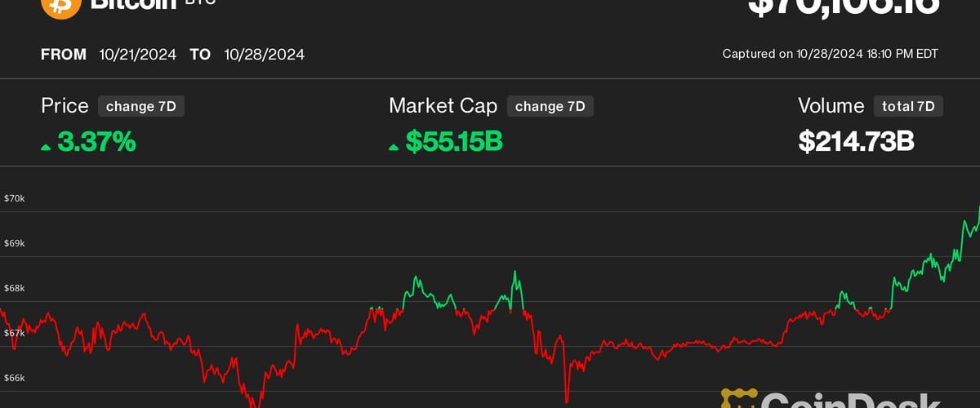Screen dimensions: 980x408
Task: Click the $70k axis label
Action: coord(14,198)
